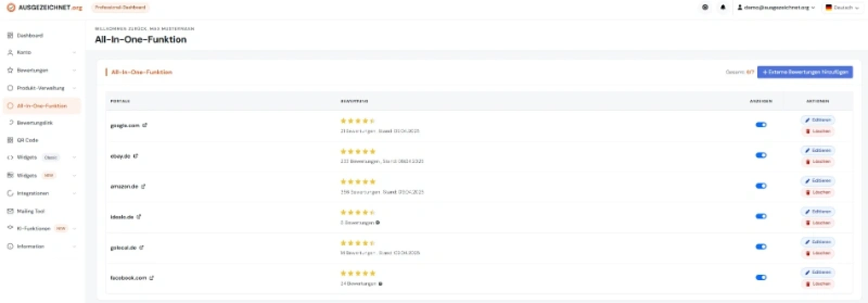
Task: Open external link icon next to ebay.de
Action: point(136,156)
